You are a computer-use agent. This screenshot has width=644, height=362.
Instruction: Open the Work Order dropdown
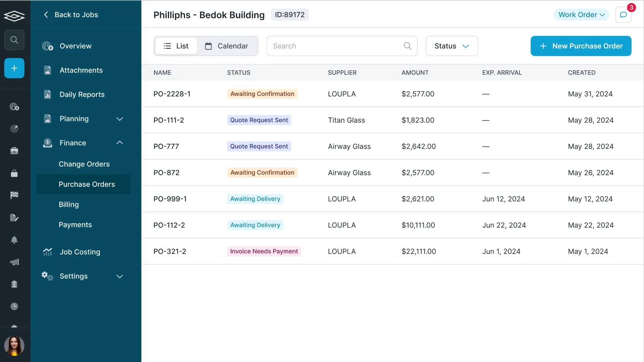point(581,15)
